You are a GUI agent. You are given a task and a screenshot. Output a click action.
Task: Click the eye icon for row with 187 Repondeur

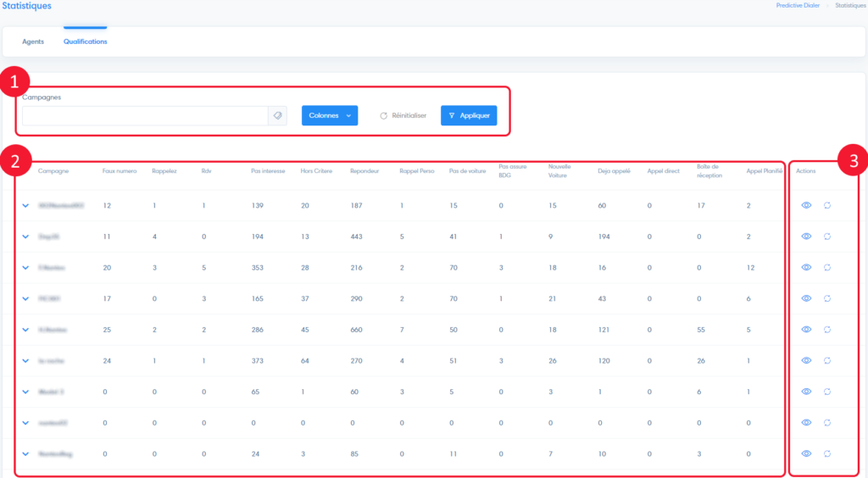[806, 205]
